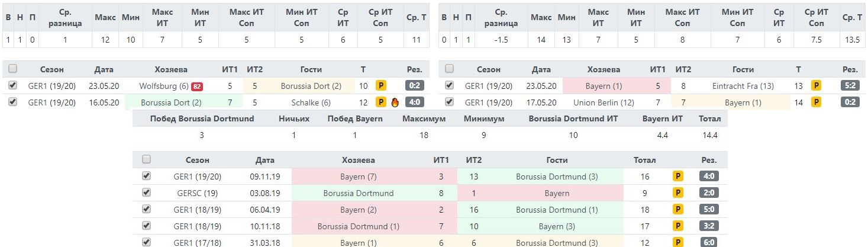Toggle select-all checkbox in head-to-head table header

point(147,159)
